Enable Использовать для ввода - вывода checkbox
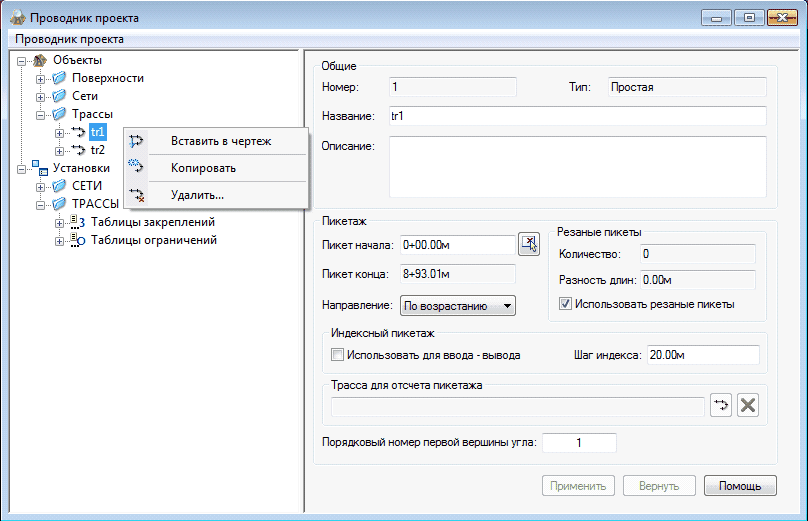This screenshot has width=808, height=521. 337,354
